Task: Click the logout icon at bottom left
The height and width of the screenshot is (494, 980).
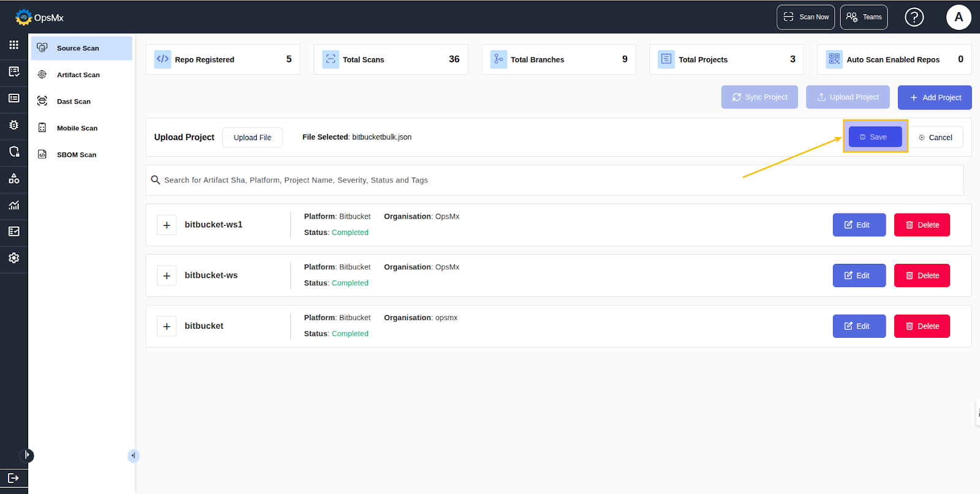Action: coord(13,478)
